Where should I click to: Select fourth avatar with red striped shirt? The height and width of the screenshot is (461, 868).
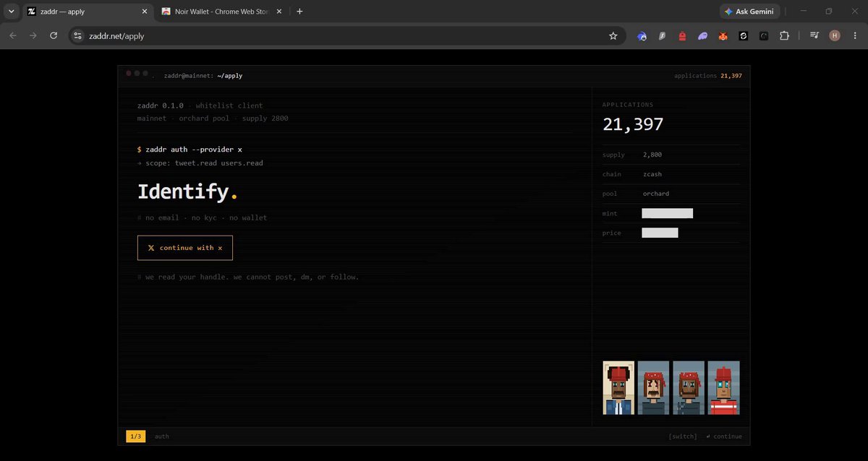pyautogui.click(x=724, y=388)
